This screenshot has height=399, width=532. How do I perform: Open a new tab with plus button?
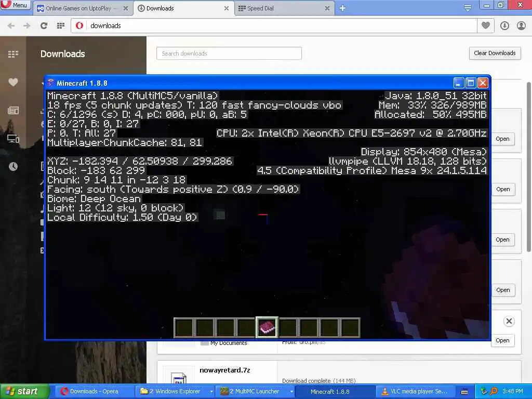coord(342,8)
